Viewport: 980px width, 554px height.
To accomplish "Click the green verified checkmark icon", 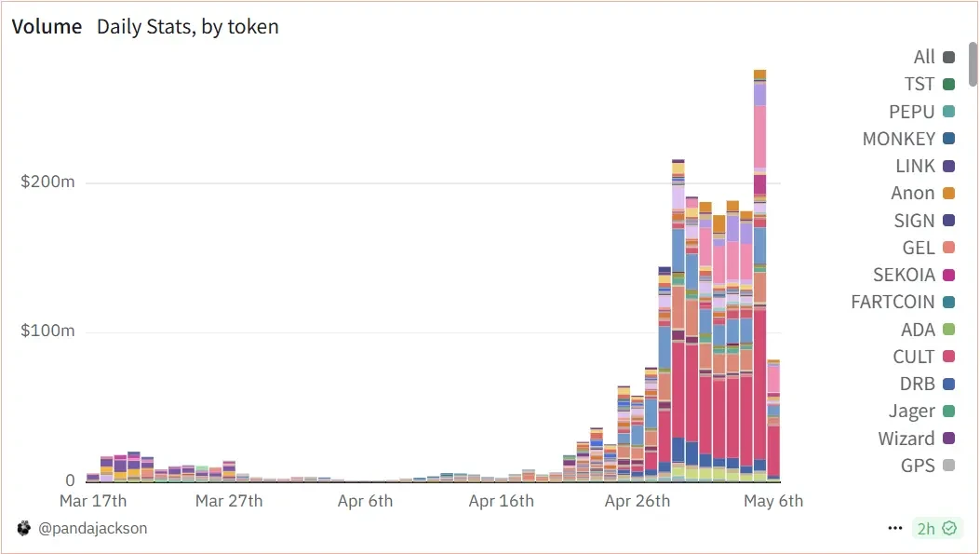I will click(x=949, y=528).
